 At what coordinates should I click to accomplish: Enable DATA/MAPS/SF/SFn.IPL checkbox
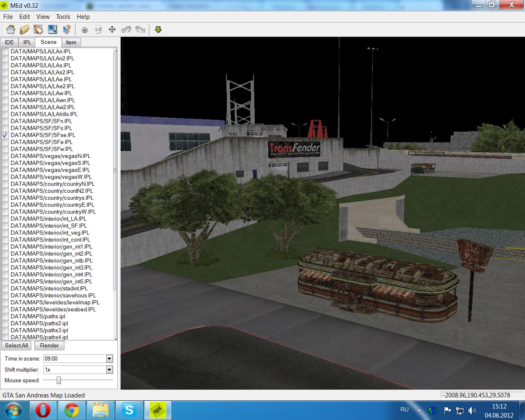[5, 121]
